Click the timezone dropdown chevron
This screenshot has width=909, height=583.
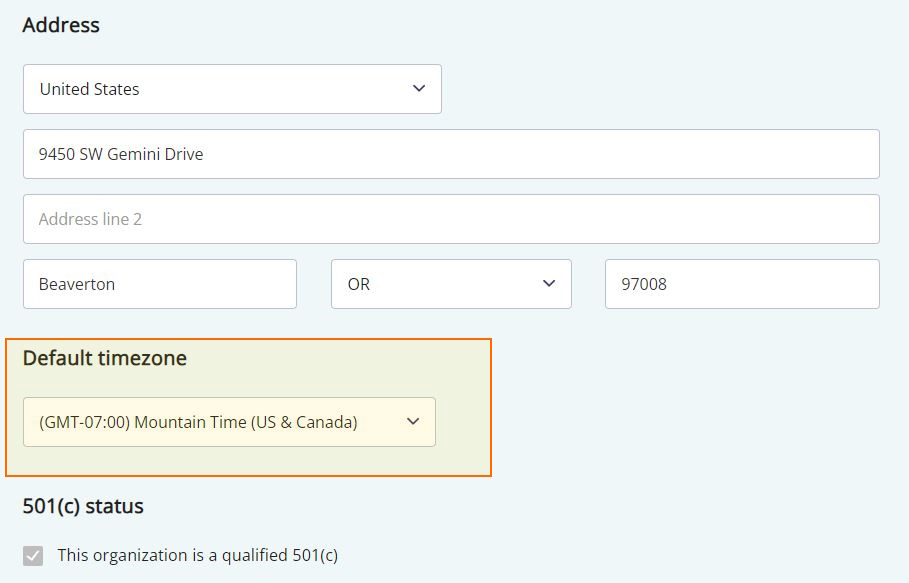(x=412, y=422)
